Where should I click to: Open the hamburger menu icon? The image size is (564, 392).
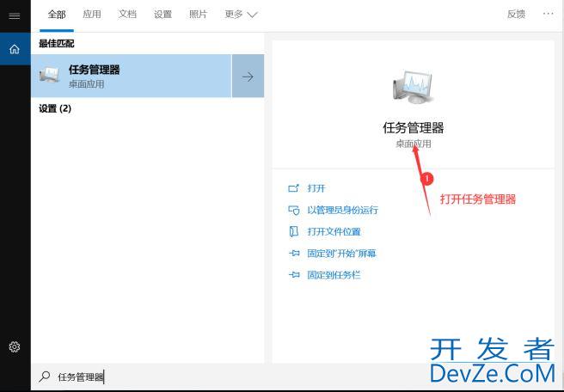point(15,15)
